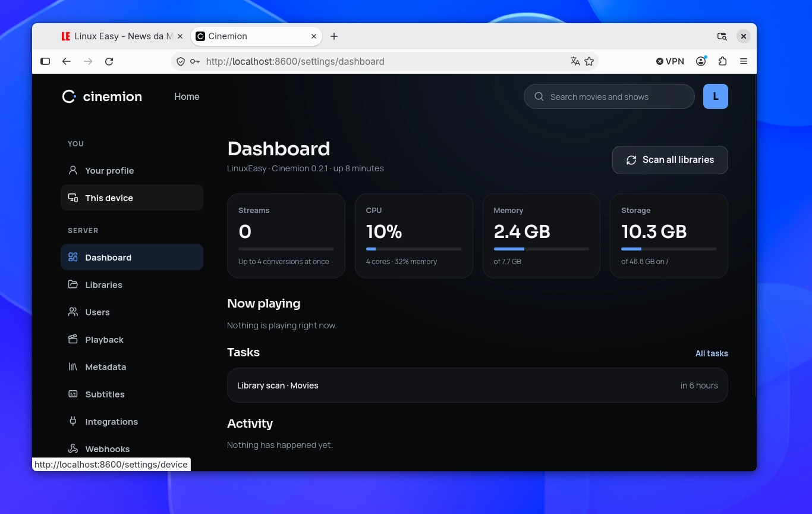Bookmark page with star icon
Viewport: 812px width, 514px height.
[x=589, y=61]
